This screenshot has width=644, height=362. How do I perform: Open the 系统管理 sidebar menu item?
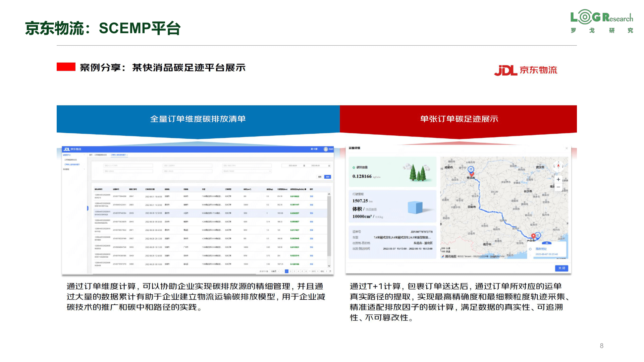(x=66, y=169)
